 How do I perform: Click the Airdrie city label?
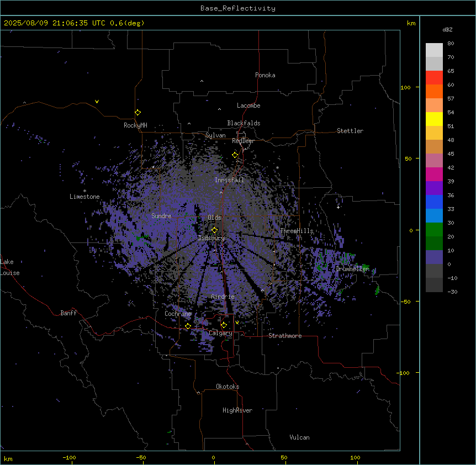click(223, 297)
